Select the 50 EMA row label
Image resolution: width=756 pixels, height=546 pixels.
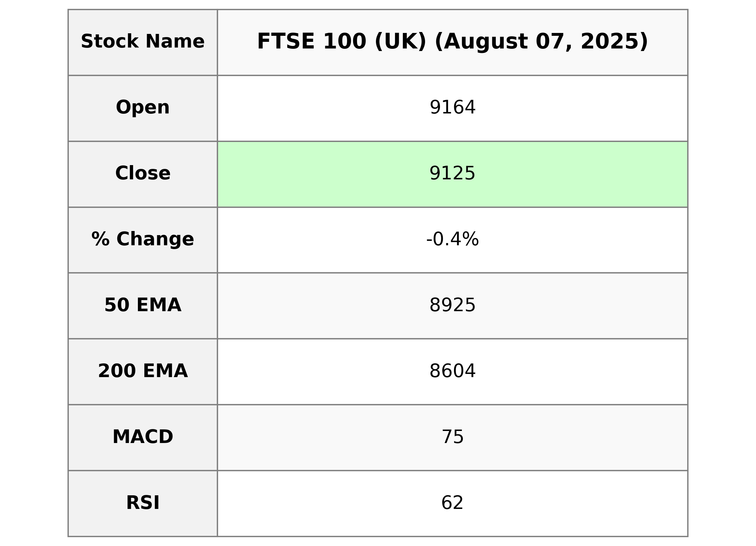pos(143,305)
